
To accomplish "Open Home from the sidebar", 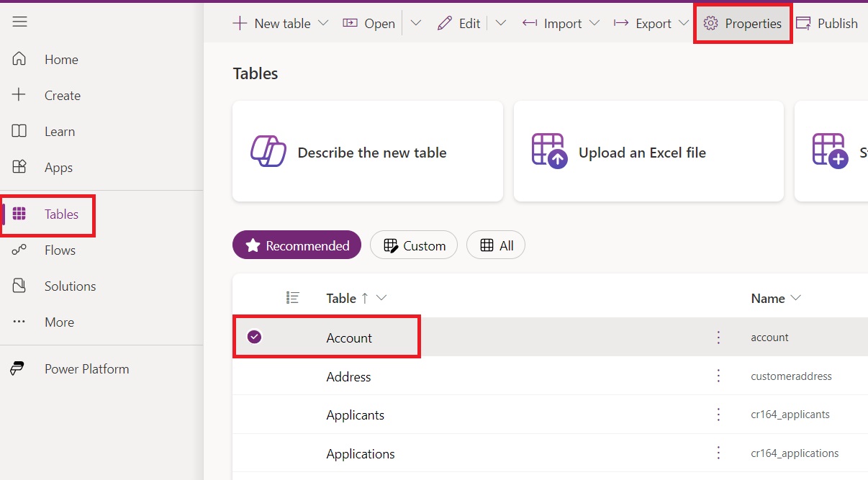I will (x=60, y=60).
